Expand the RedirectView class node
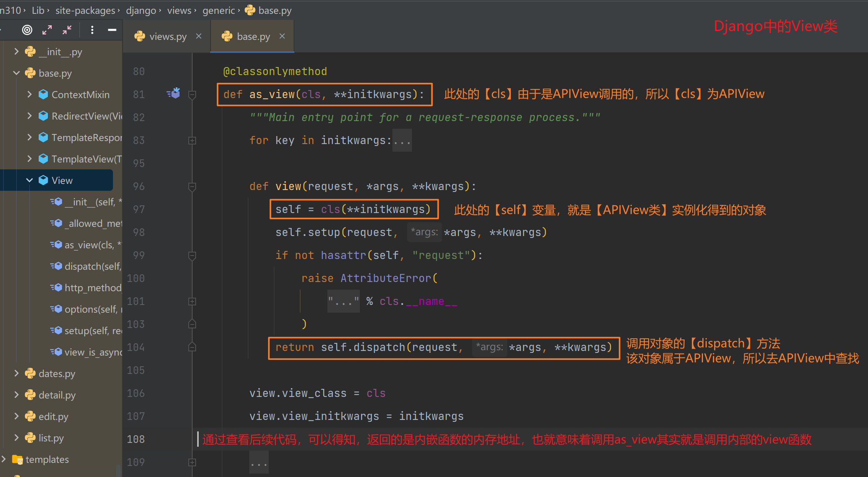 pyautogui.click(x=29, y=116)
